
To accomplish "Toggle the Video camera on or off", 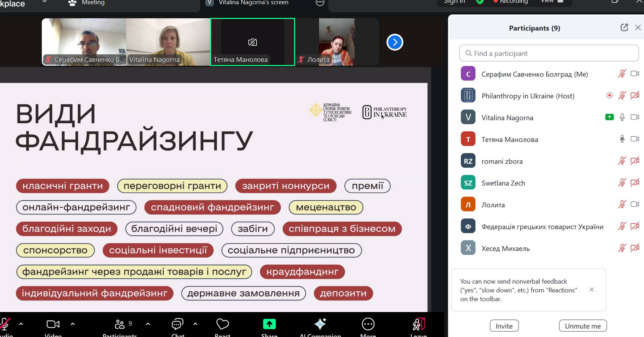I will coord(53,324).
